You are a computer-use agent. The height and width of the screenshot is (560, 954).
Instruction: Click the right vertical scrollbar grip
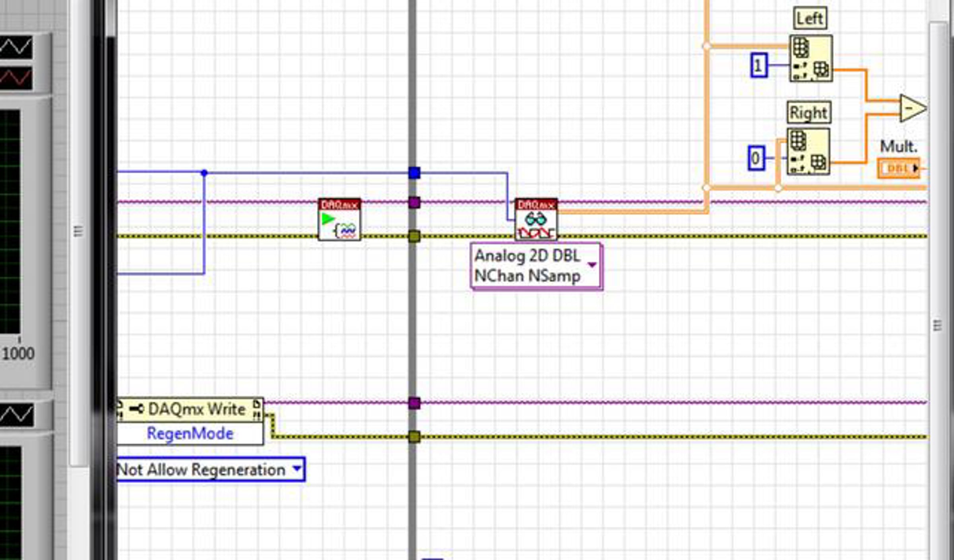click(x=937, y=326)
